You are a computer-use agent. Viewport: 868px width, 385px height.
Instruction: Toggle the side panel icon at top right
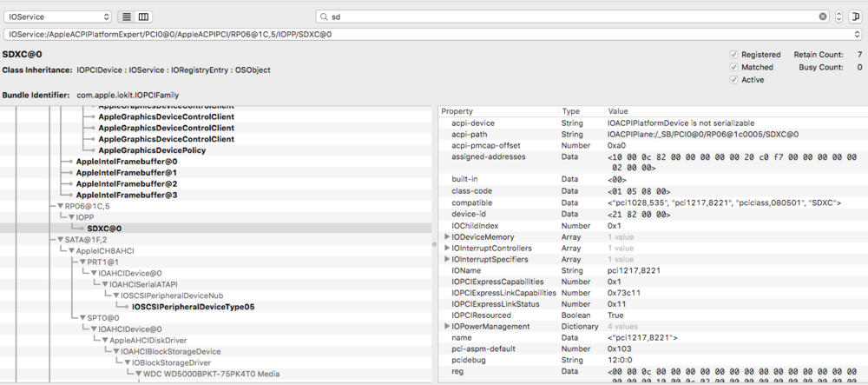click(856, 17)
